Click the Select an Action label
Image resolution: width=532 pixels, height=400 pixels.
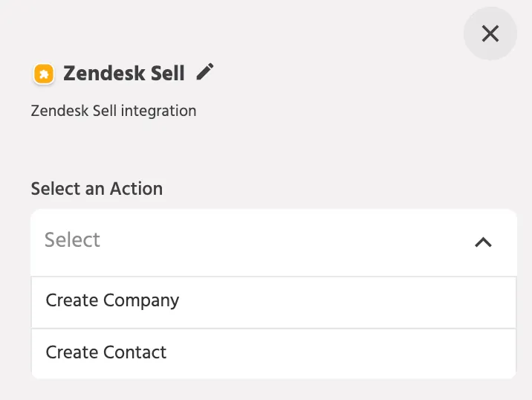coord(97,188)
